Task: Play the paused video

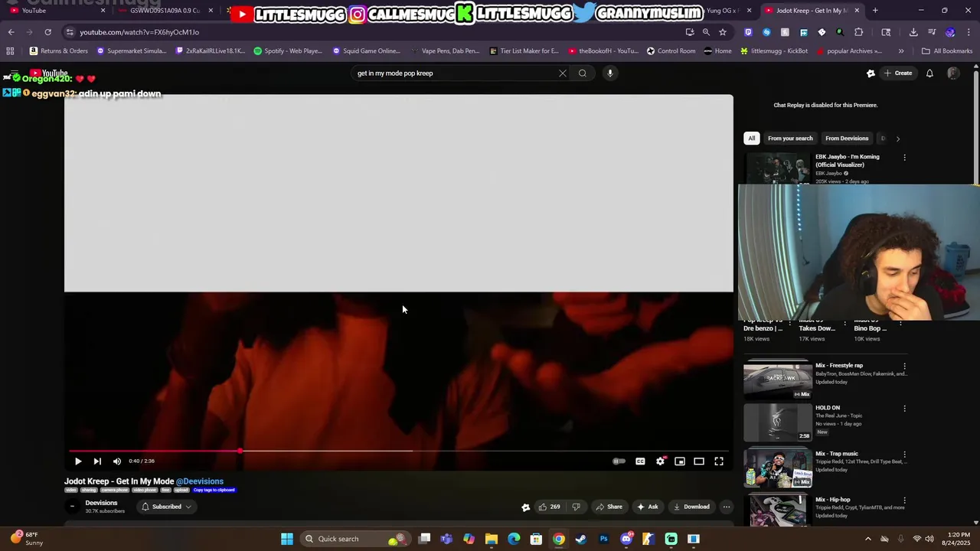Action: pos(77,461)
